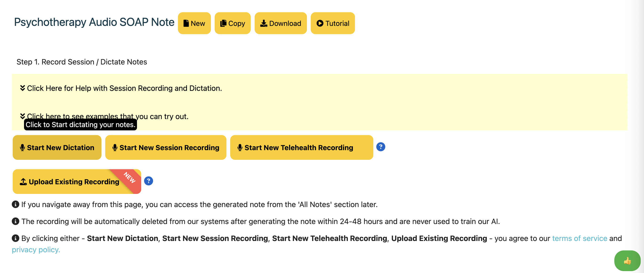Click the microphone icon on Start New Dictation
The image size is (644, 273).
click(x=23, y=148)
